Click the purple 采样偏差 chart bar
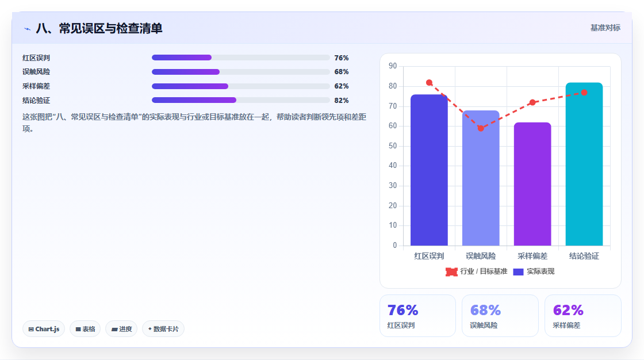Viewport: 644px width, 360px height. [532, 184]
